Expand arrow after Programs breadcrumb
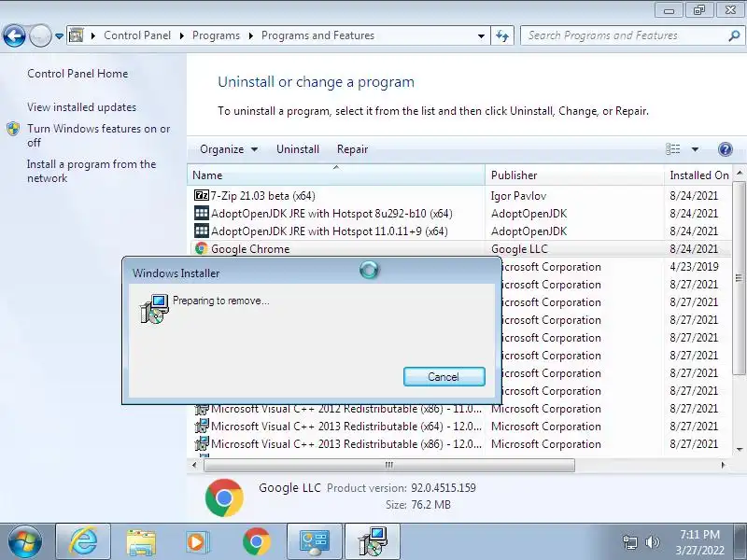Screen dimensions: 747x560 (250, 35)
